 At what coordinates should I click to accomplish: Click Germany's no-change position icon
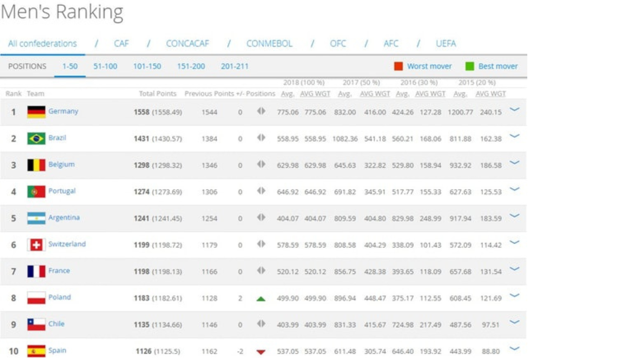[261, 111]
